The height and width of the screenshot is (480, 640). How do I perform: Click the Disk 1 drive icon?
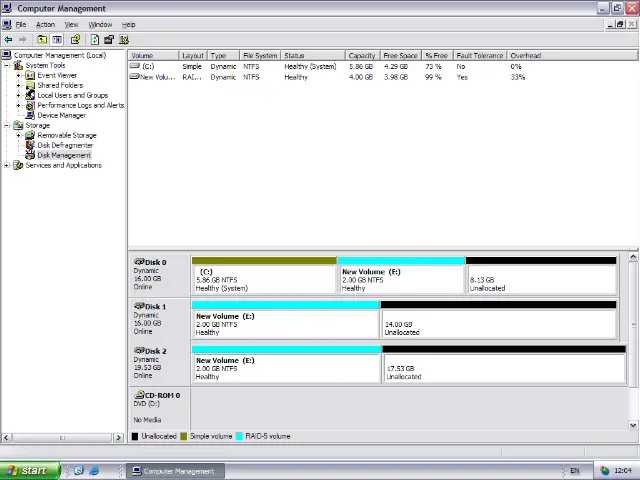tap(140, 306)
